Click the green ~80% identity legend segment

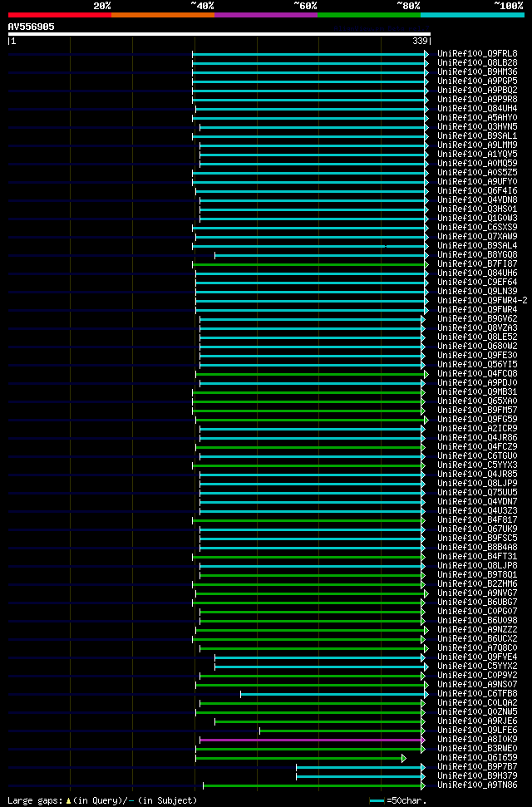(x=369, y=15)
